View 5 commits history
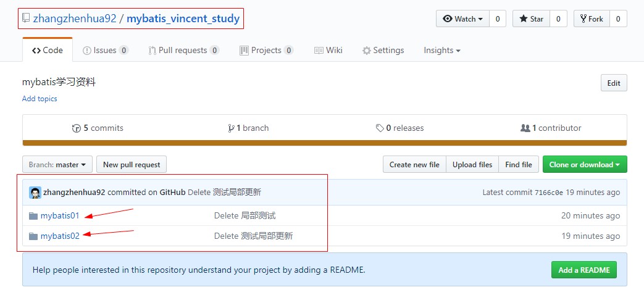Viewport: 644px width, 295px height. click(98, 128)
